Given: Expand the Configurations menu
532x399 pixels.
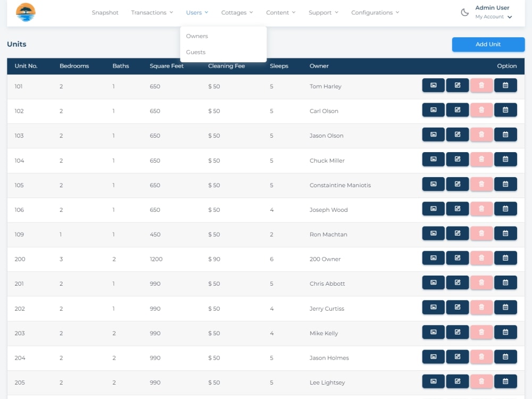Looking at the screenshot, I should point(375,13).
